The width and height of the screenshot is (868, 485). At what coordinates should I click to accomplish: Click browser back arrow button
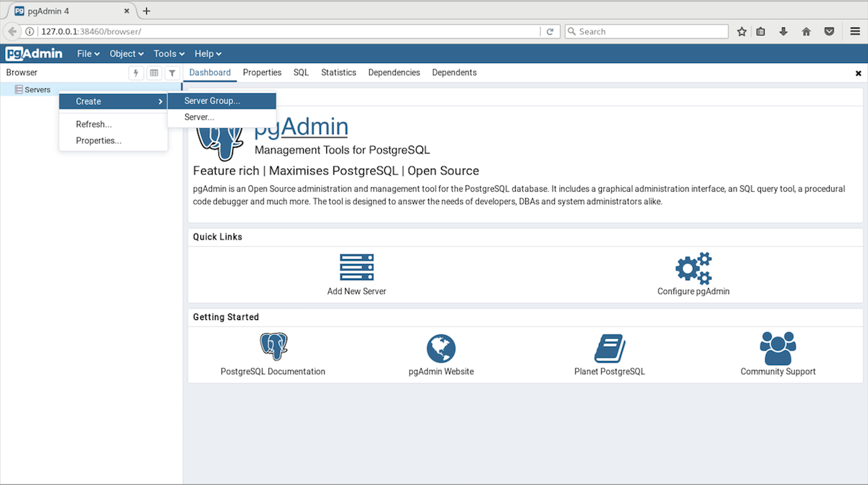click(12, 32)
